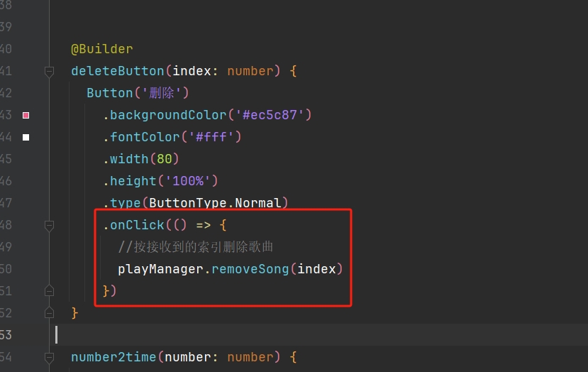Viewport: 588px width, 372px height.
Task: Click the '100%' height string
Action: pos(192,181)
